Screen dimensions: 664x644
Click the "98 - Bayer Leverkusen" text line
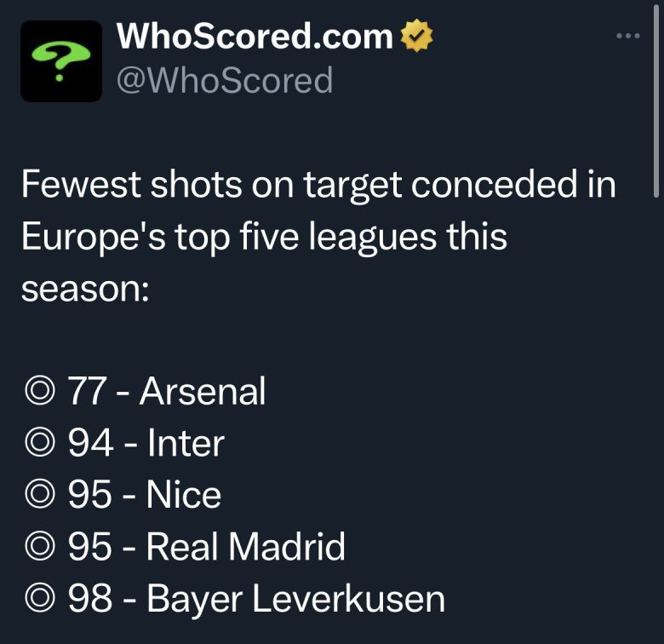pyautogui.click(x=255, y=599)
